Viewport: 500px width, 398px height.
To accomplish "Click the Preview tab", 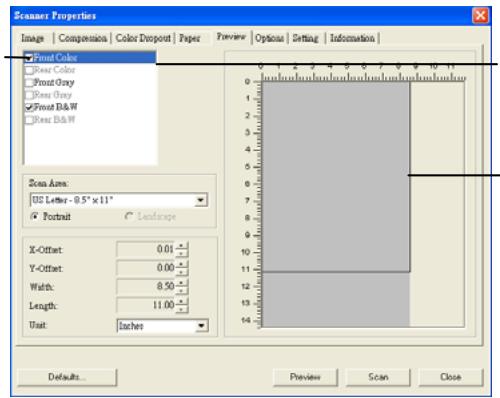I will click(231, 37).
